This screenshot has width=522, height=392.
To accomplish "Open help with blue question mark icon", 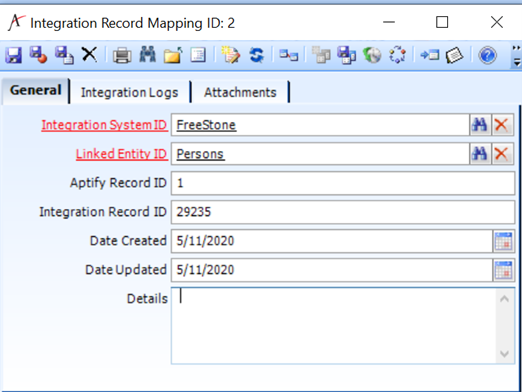I will 487,55.
